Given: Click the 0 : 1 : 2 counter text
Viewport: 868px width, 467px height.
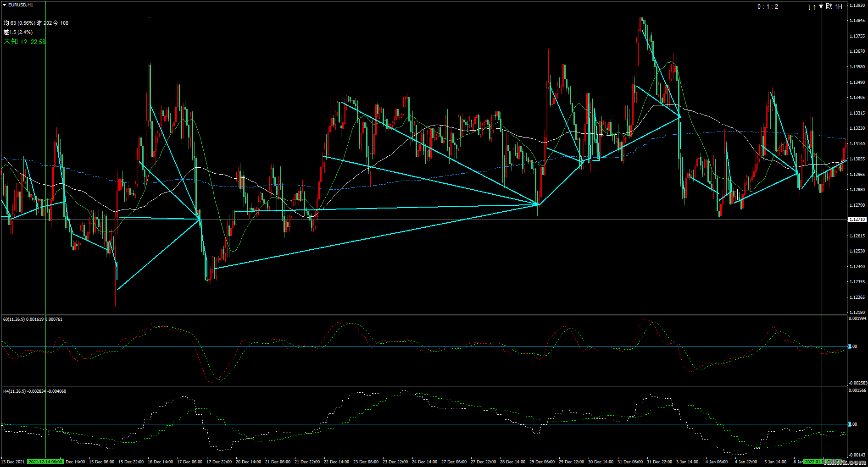Looking at the screenshot, I should (768, 6).
